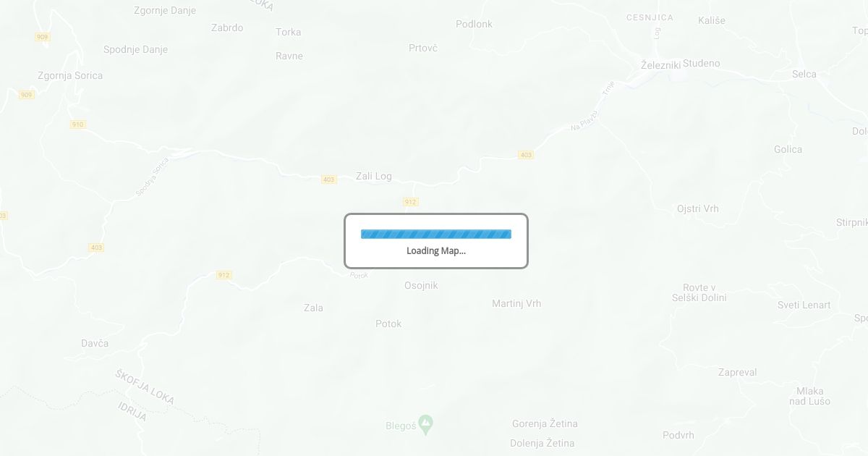Click the 912 road shield above Davča

tap(224, 275)
